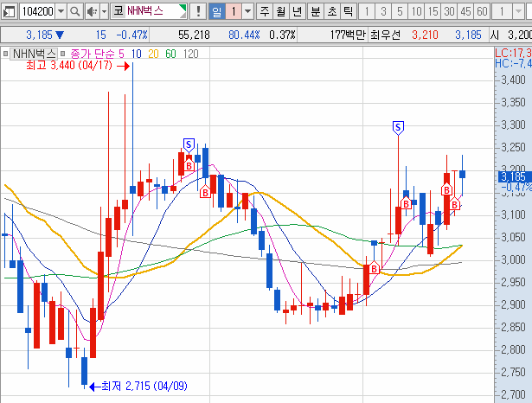Click the stock code input field 104200
The image size is (532, 403).
pos(35,11)
